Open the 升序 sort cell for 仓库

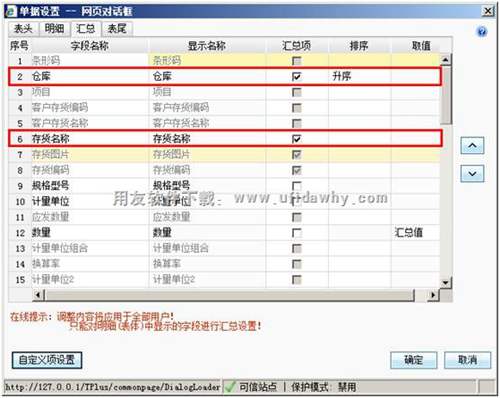(x=359, y=76)
